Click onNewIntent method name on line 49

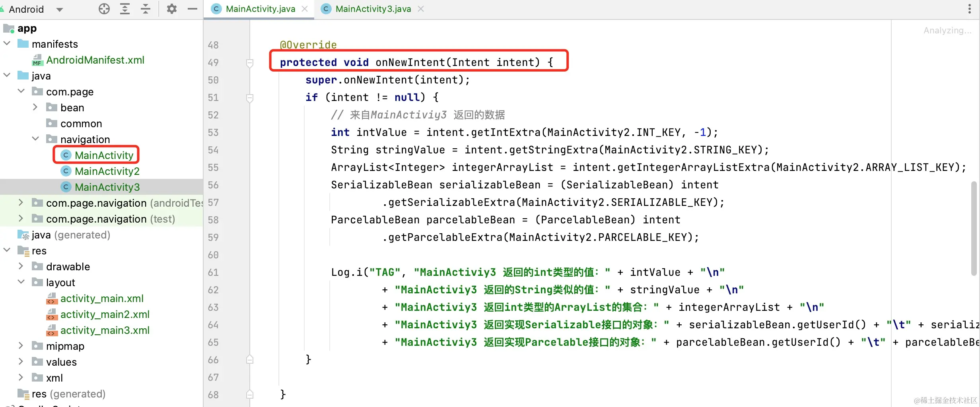(x=410, y=62)
